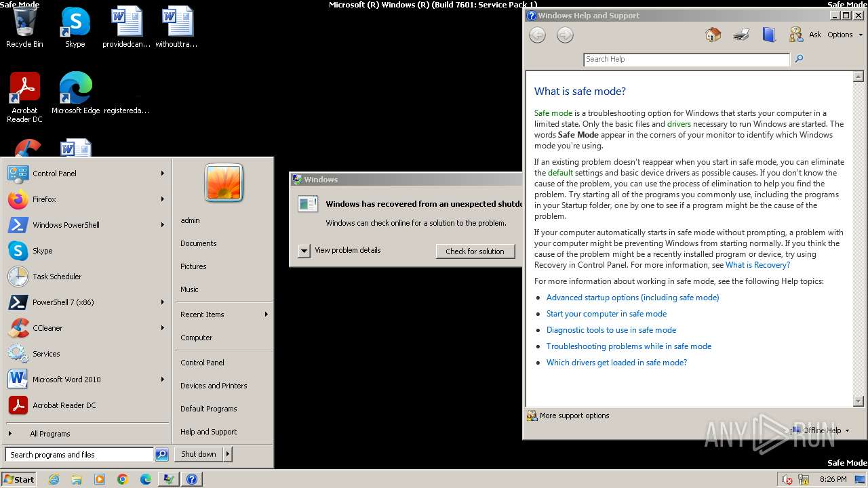Open Troubleshooting problems while in safe mode
This screenshot has width=868, height=488.
(629, 346)
